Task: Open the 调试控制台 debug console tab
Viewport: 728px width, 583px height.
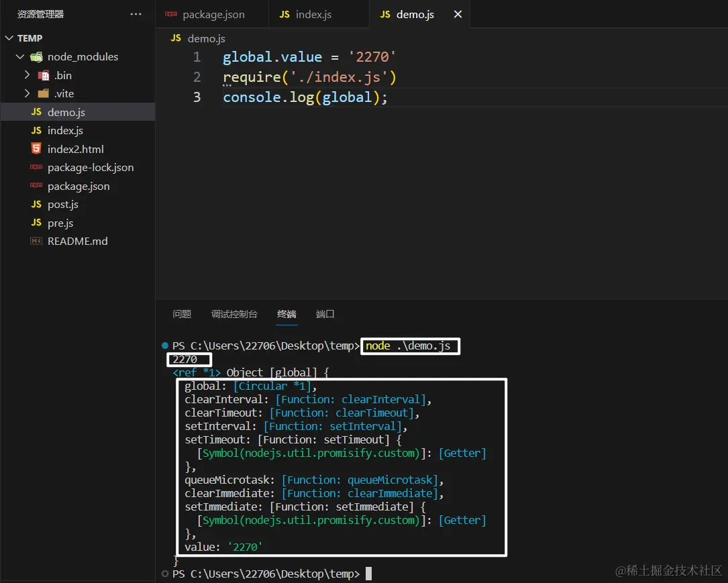Action: (234, 314)
